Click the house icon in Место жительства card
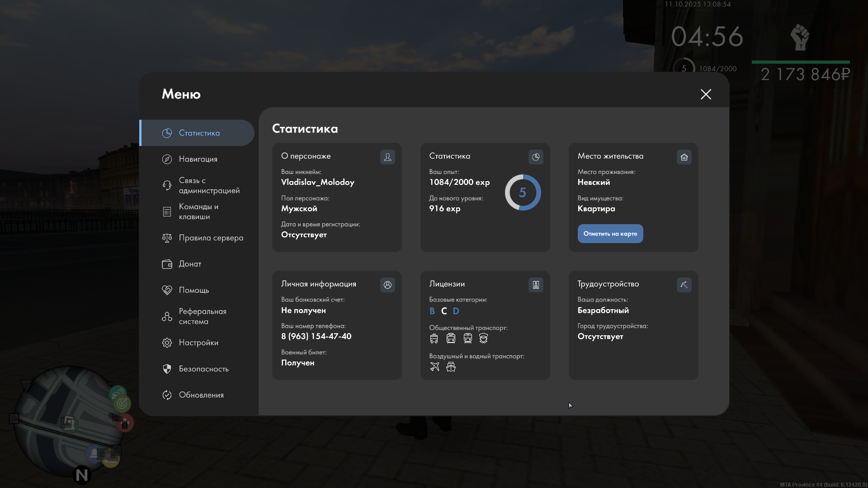This screenshot has width=868, height=488. 684,157
